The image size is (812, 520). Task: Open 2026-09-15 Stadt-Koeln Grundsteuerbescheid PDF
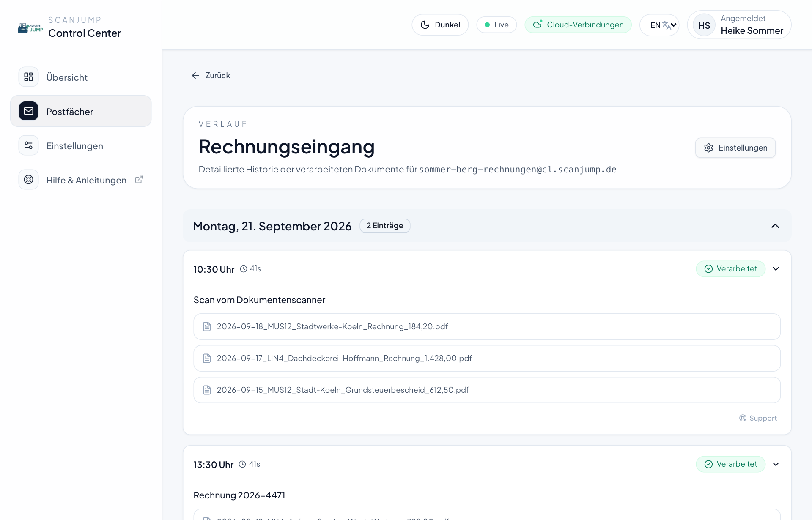pos(487,390)
